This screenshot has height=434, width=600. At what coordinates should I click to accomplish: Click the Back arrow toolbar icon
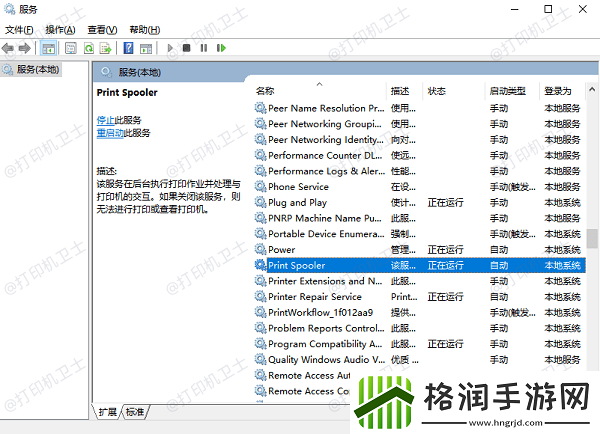pyautogui.click(x=8, y=48)
